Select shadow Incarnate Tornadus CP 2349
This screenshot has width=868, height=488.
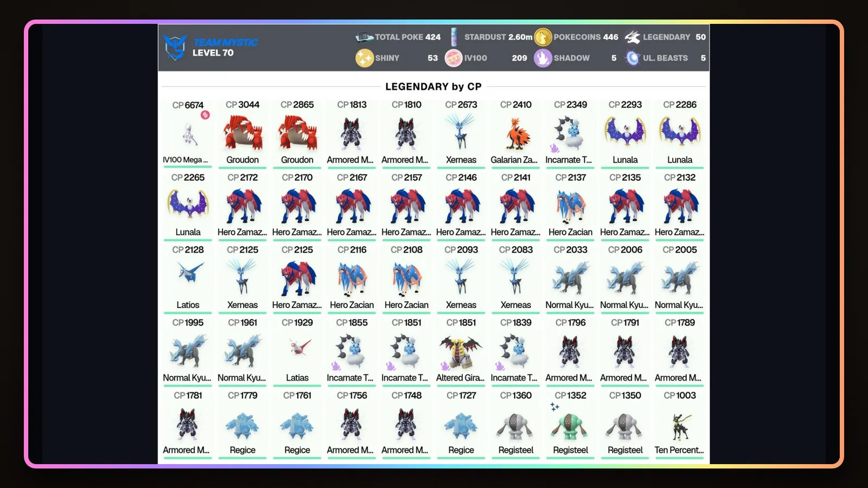pos(571,133)
